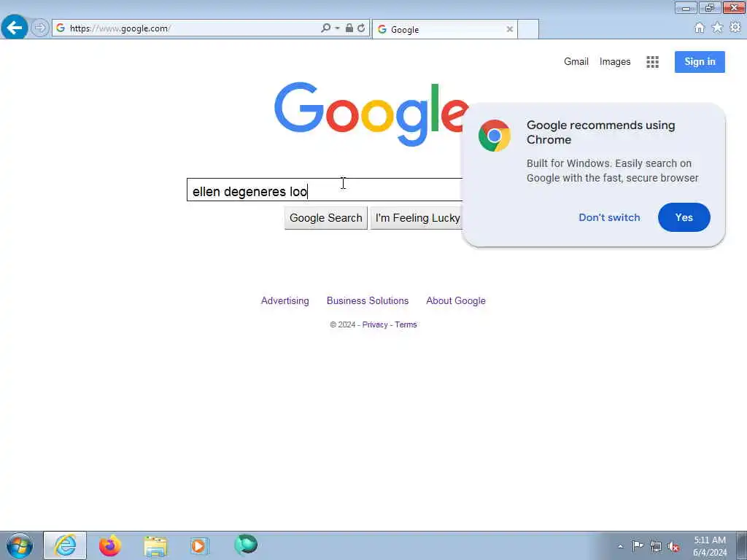
Task: Click the Chrome logo in the popup
Action: [x=494, y=136]
